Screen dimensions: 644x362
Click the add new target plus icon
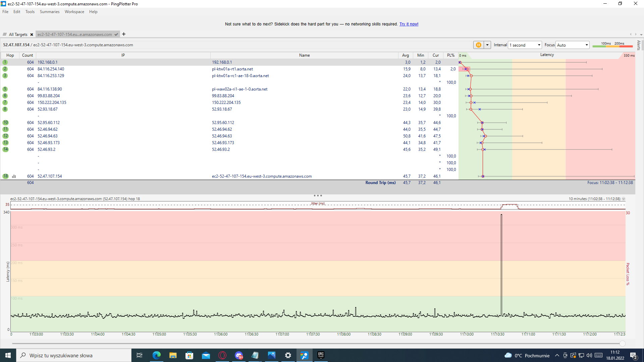[x=124, y=34]
